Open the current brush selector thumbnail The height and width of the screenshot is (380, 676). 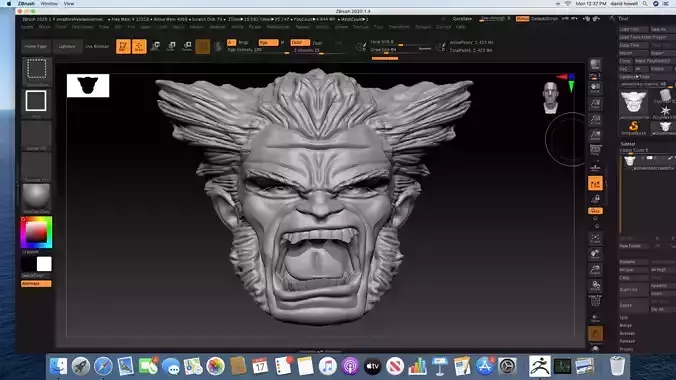click(x=37, y=70)
